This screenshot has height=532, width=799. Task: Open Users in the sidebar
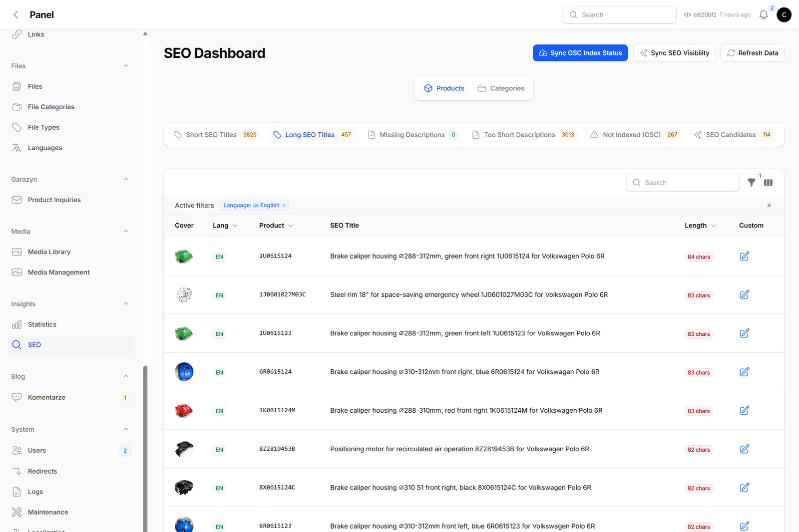(x=70, y=450)
